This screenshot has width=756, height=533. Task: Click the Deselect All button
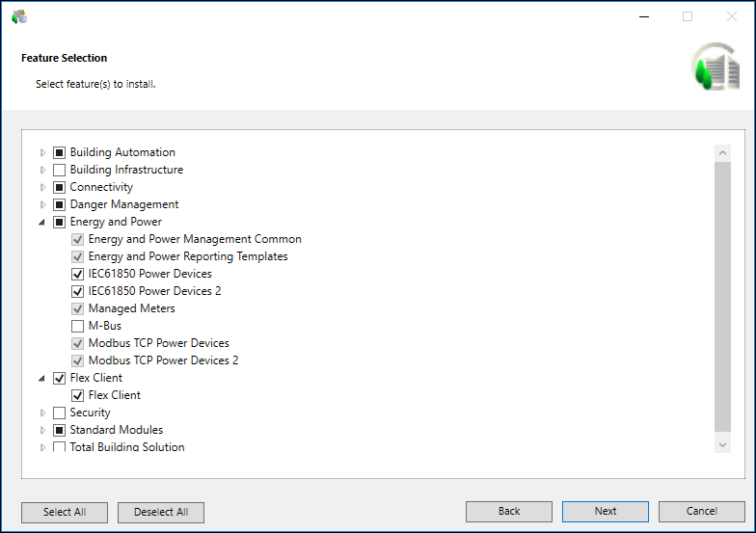coord(161,512)
